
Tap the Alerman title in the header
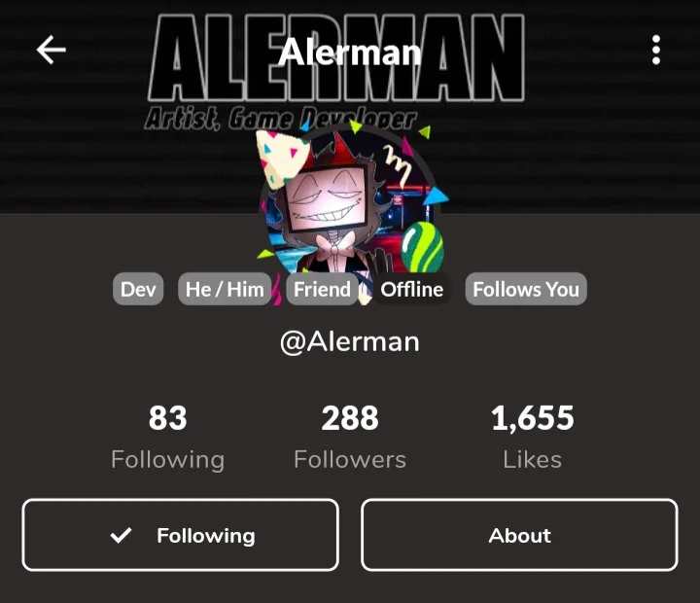pyautogui.click(x=350, y=52)
